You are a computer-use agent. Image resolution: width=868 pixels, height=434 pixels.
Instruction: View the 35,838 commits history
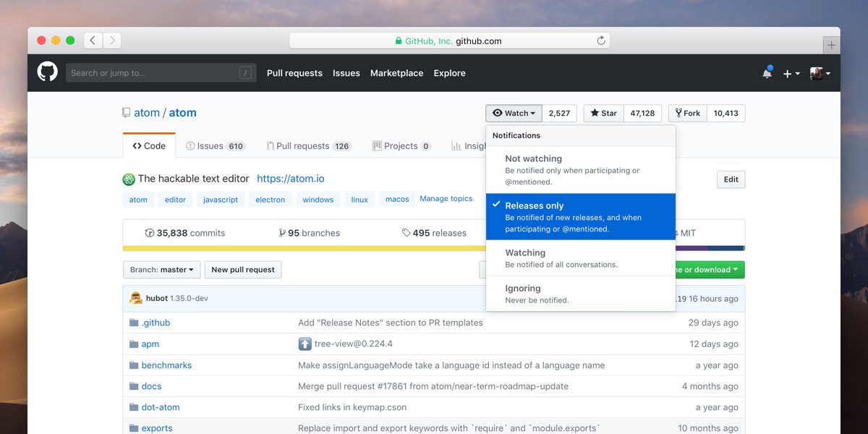click(x=185, y=233)
